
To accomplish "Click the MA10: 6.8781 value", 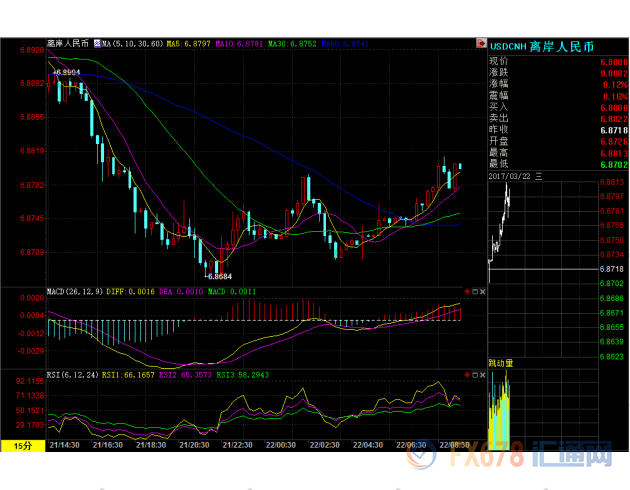I will point(239,43).
